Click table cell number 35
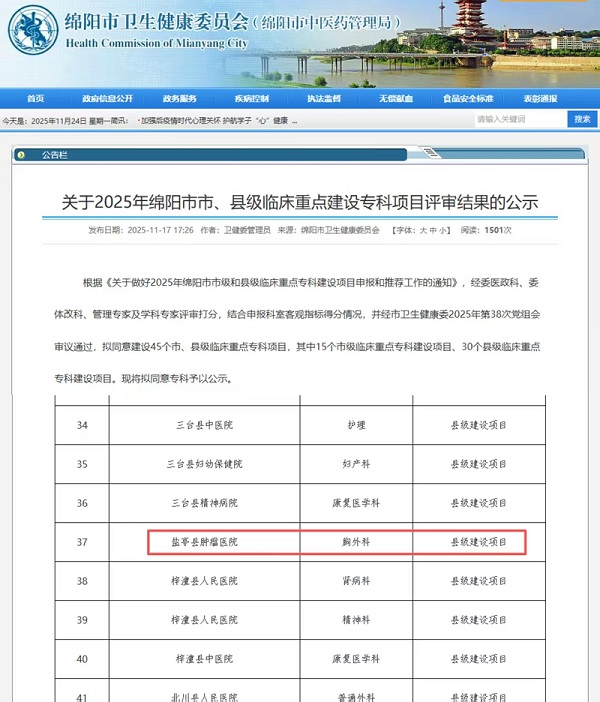Screen dimensions: 600x702 pyautogui.click(x=82, y=464)
